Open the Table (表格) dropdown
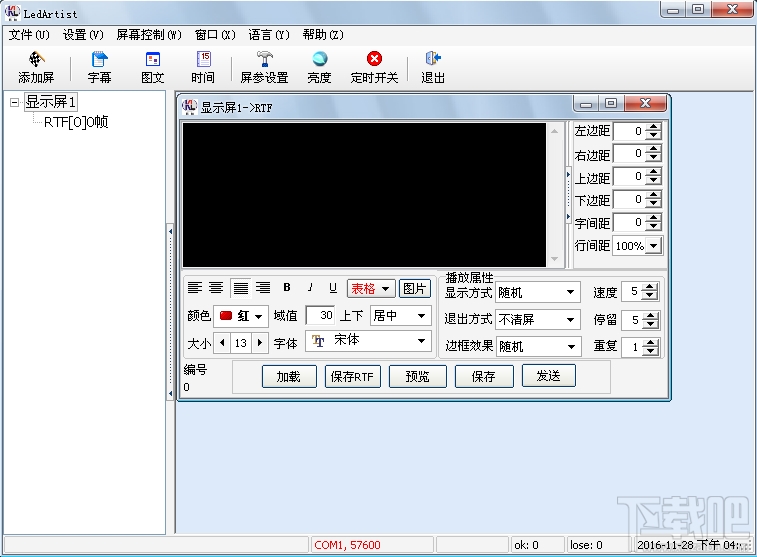This screenshot has height=557, width=757. tap(371, 289)
